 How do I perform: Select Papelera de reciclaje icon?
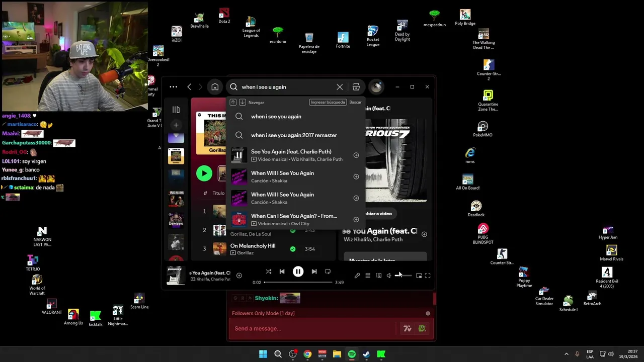[309, 43]
